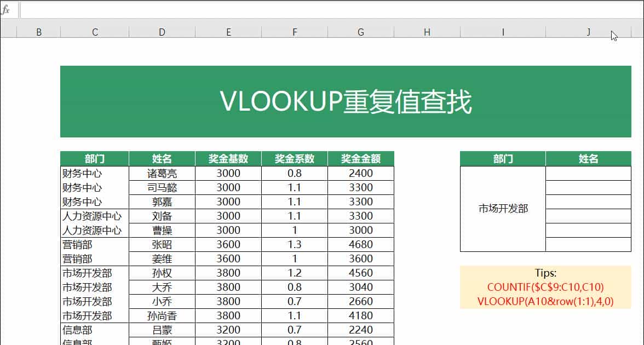
Task: Click the first empty result cell under 姓名
Action: [x=588, y=173]
